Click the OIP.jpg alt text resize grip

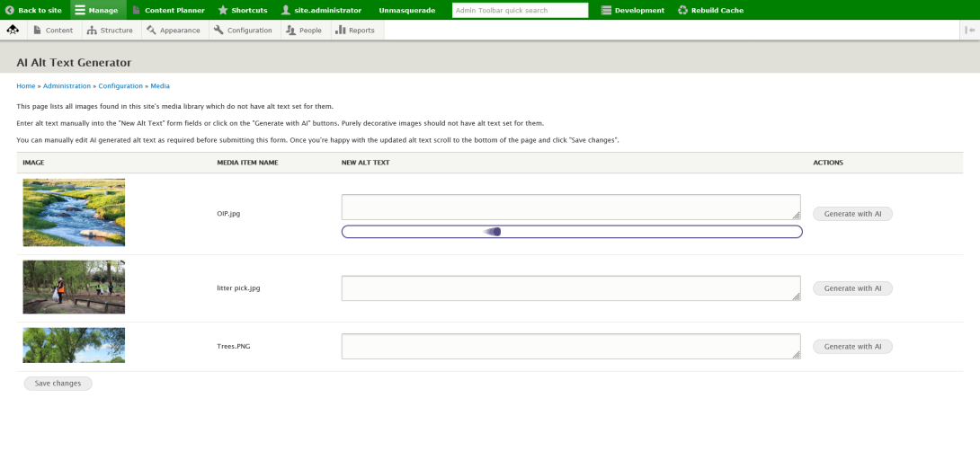coord(797,216)
